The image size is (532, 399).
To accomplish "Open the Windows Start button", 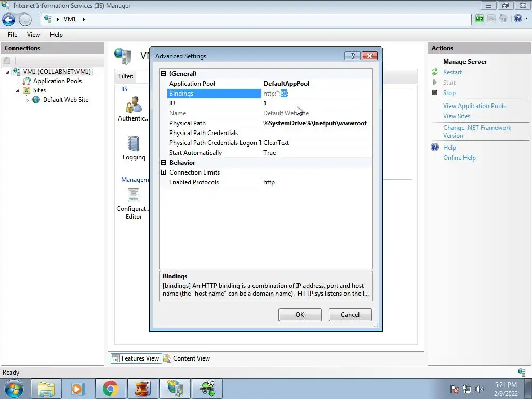I will pyautogui.click(x=14, y=389).
